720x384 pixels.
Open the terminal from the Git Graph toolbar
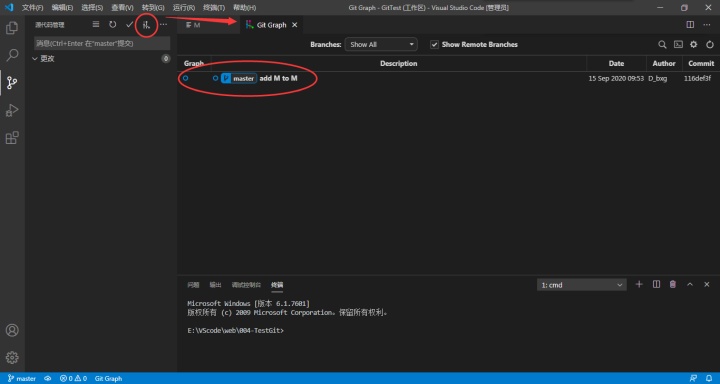[678, 45]
